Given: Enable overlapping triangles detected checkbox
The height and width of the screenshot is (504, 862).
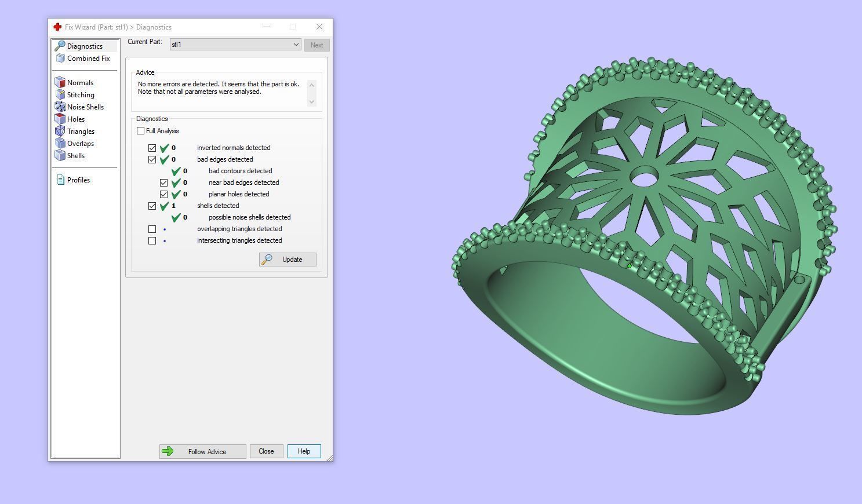Looking at the screenshot, I should click(x=152, y=229).
